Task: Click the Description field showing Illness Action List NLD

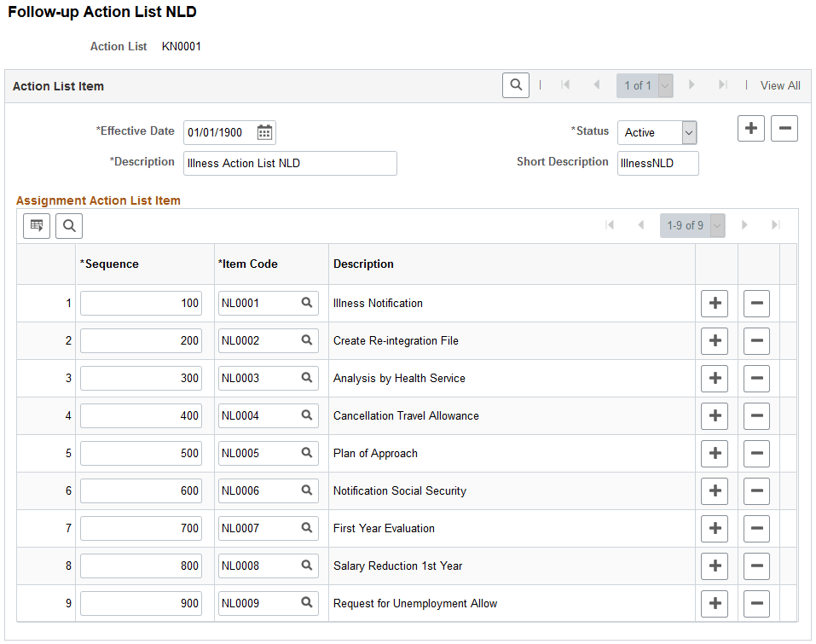Action: click(x=290, y=163)
